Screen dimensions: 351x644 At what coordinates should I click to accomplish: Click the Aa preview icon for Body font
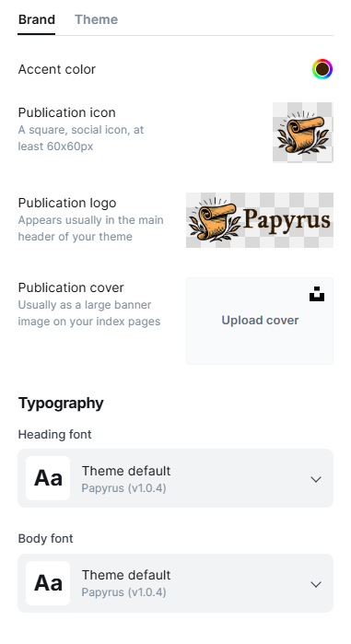48,583
